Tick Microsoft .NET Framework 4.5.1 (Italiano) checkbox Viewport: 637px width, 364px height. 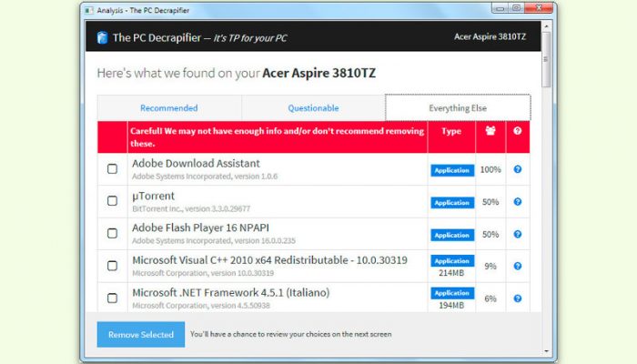[112, 298]
